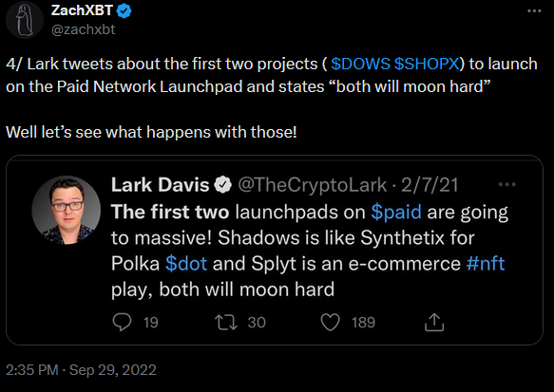Image resolution: width=554 pixels, height=392 pixels.
Task: Click Lark Davis's profile photo in quoted tweet
Action: point(67,210)
